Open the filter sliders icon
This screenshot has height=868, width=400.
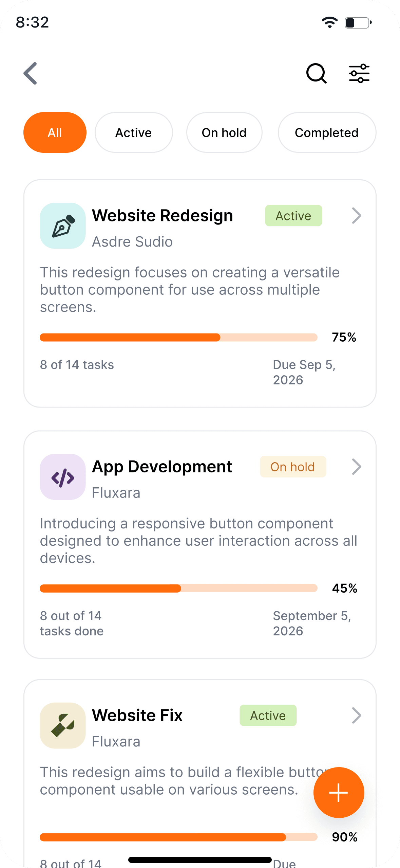[x=359, y=73]
